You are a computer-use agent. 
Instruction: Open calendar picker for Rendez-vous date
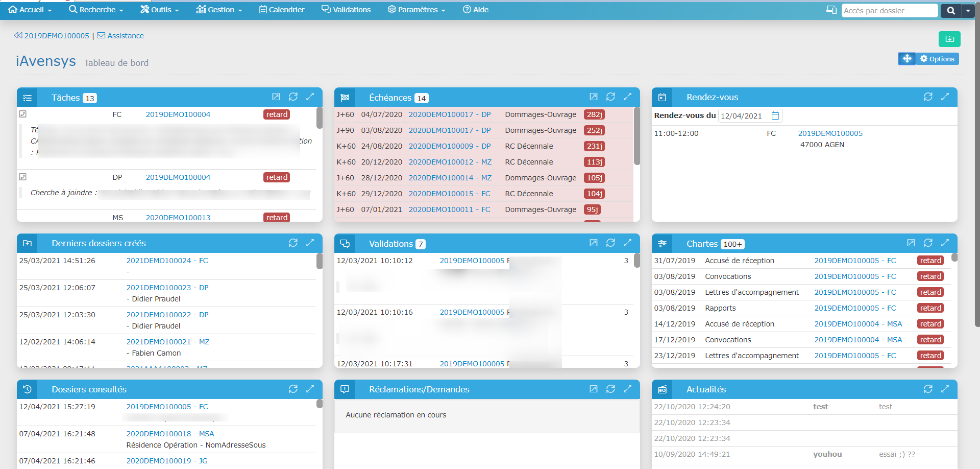click(x=775, y=115)
